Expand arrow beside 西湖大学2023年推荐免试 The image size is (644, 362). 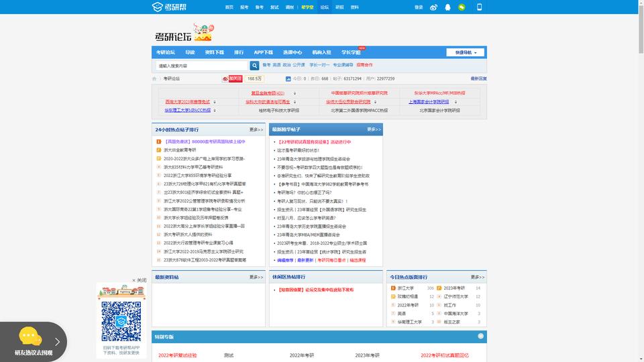[215, 102]
